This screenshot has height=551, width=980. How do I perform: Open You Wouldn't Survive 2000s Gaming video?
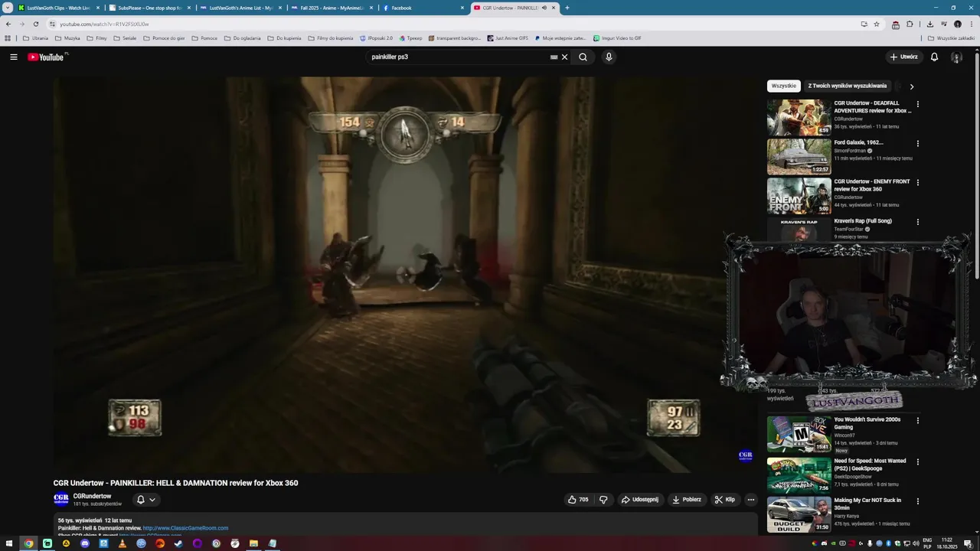click(x=799, y=434)
